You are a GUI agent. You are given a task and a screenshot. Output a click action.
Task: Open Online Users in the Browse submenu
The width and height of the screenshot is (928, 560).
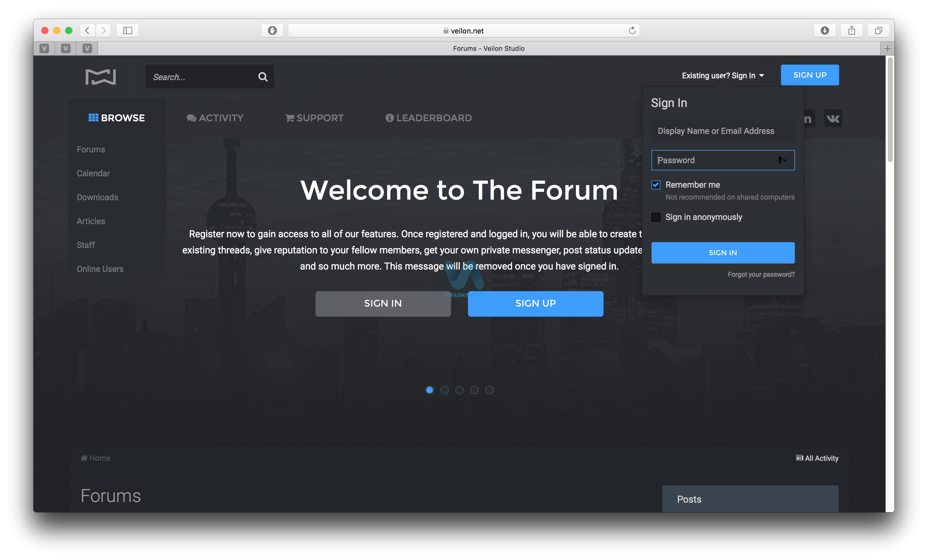(100, 269)
